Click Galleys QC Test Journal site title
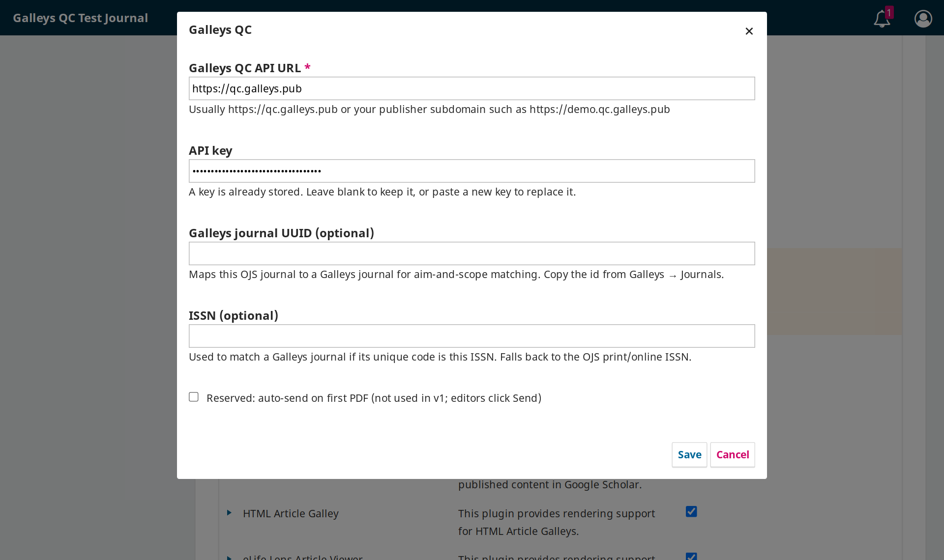The image size is (944, 560). [80, 18]
